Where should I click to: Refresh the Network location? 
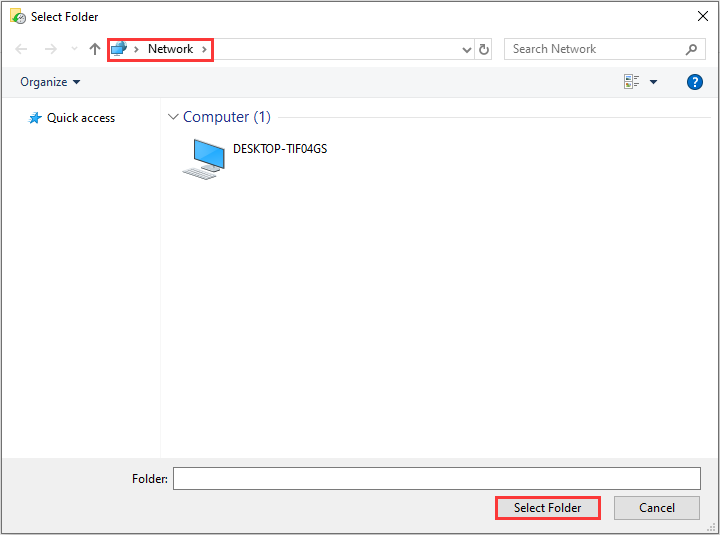click(484, 49)
